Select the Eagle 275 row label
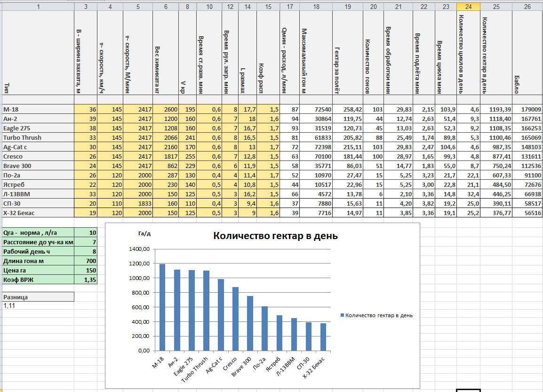543x392 pixels. click(38, 128)
